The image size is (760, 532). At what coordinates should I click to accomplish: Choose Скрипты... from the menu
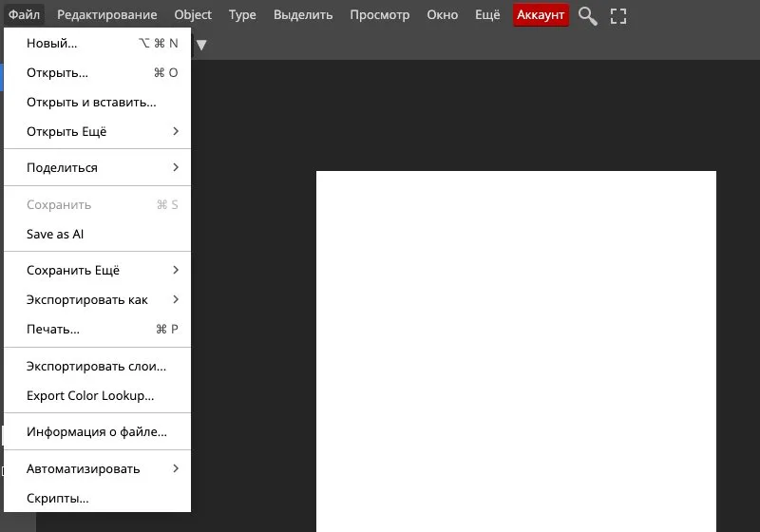click(97, 498)
